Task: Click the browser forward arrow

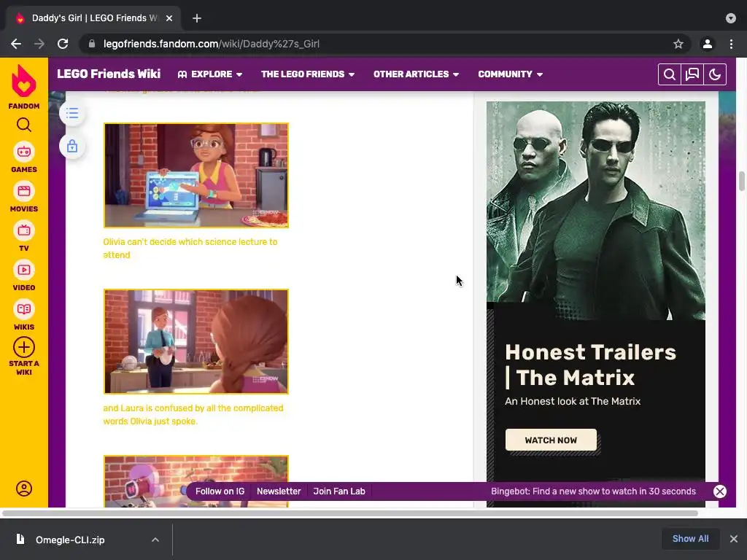Action: tap(39, 44)
